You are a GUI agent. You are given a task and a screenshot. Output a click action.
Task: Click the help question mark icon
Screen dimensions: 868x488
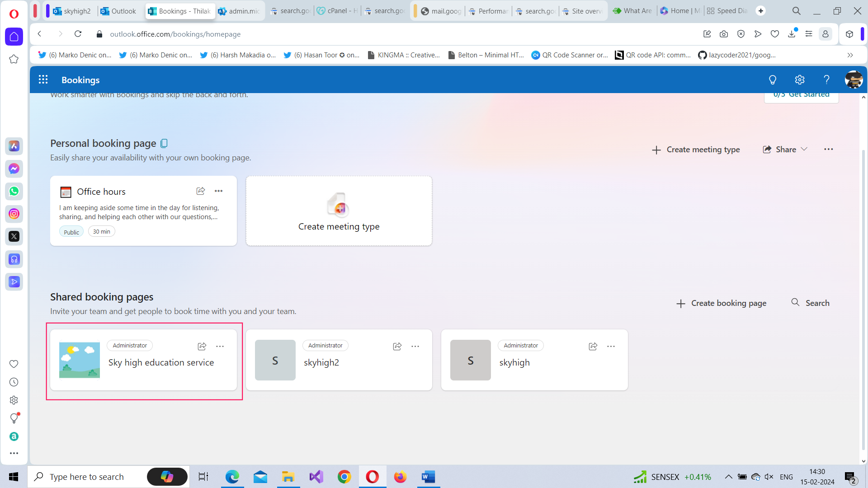[826, 80]
